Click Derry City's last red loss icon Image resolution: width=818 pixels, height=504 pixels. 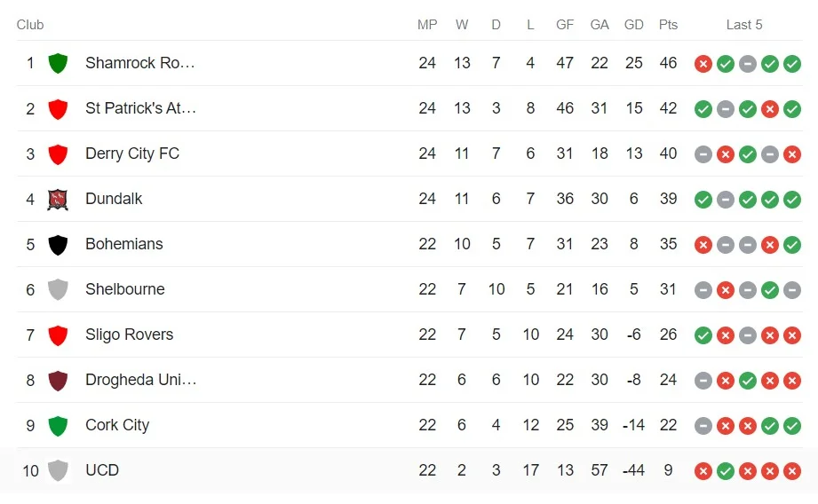point(792,154)
